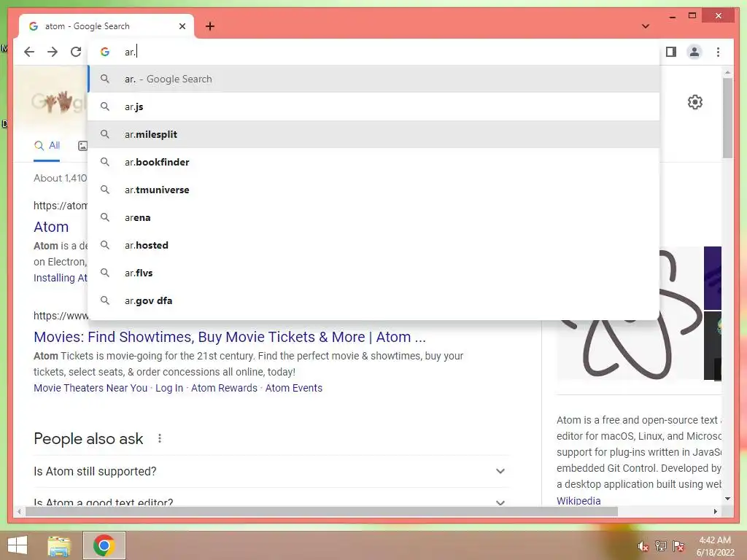The height and width of the screenshot is (560, 747).
Task: Open the Chrome profile avatar
Action: (694, 52)
